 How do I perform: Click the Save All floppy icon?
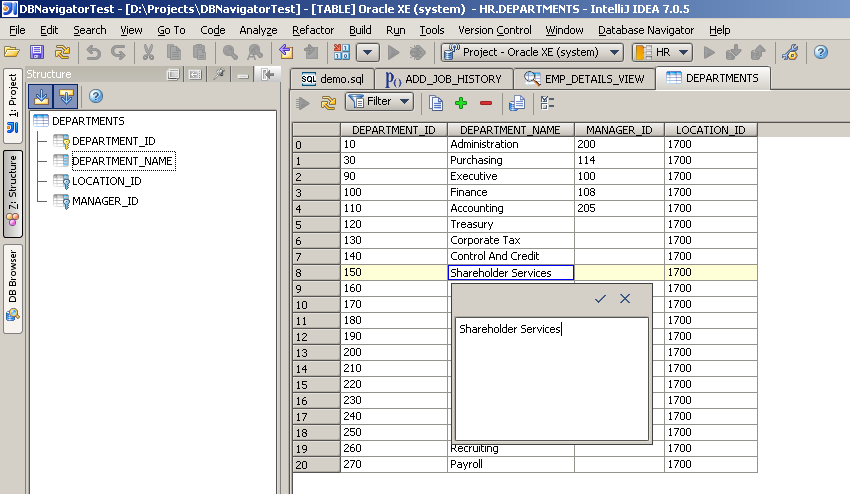37,53
